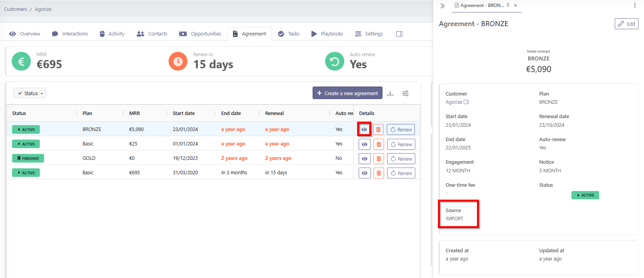Delete the BRONZE agreement with trash icon

coord(378,130)
